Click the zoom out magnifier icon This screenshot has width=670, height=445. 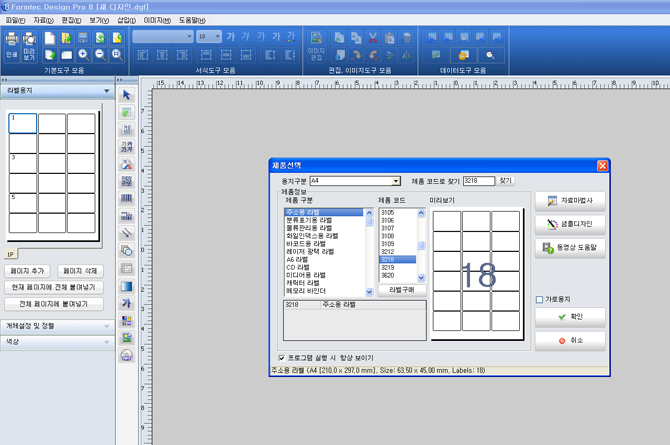(100, 55)
